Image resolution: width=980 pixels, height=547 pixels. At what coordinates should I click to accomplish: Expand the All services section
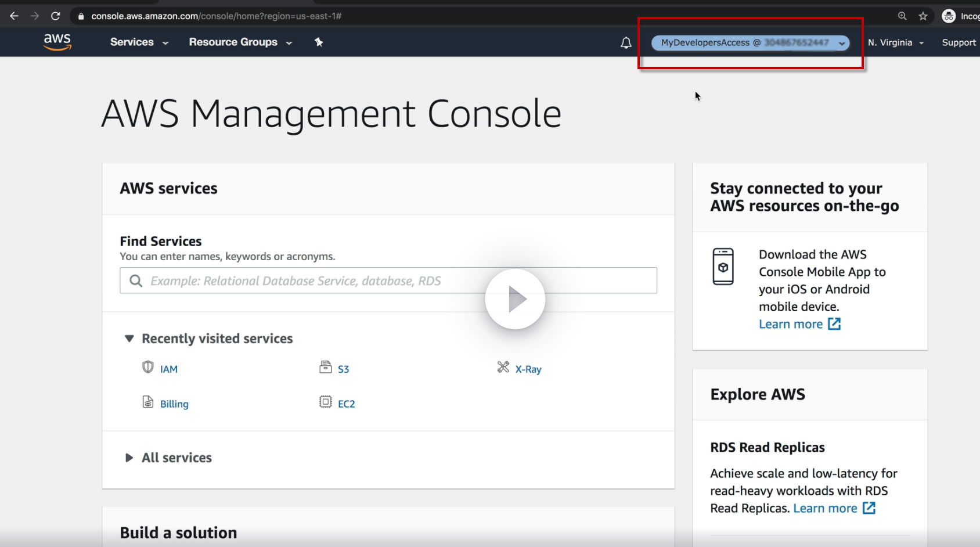tap(129, 458)
